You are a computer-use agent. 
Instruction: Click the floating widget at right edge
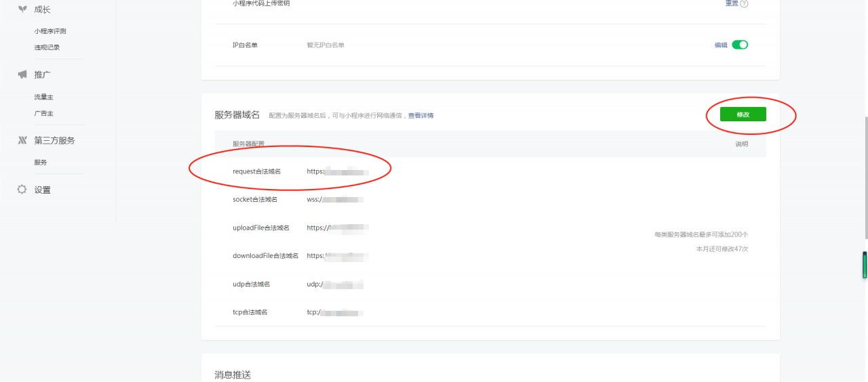click(865, 265)
